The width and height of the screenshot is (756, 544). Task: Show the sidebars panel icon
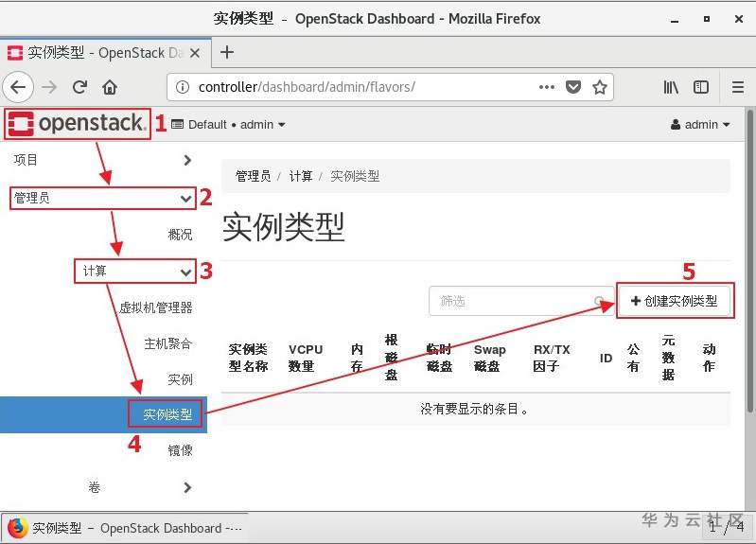pos(700,87)
